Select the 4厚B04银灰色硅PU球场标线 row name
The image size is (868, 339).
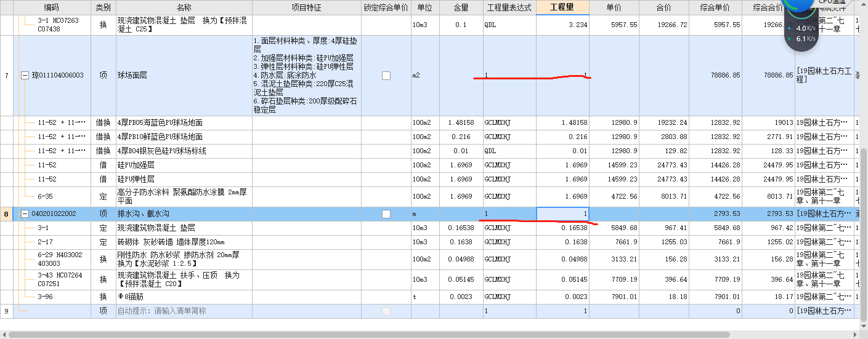(x=184, y=151)
